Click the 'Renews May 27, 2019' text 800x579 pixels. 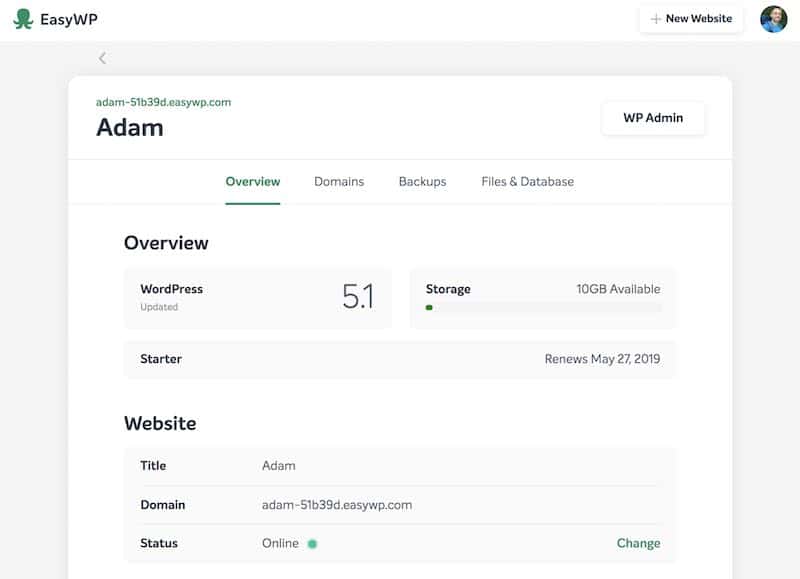(602, 359)
